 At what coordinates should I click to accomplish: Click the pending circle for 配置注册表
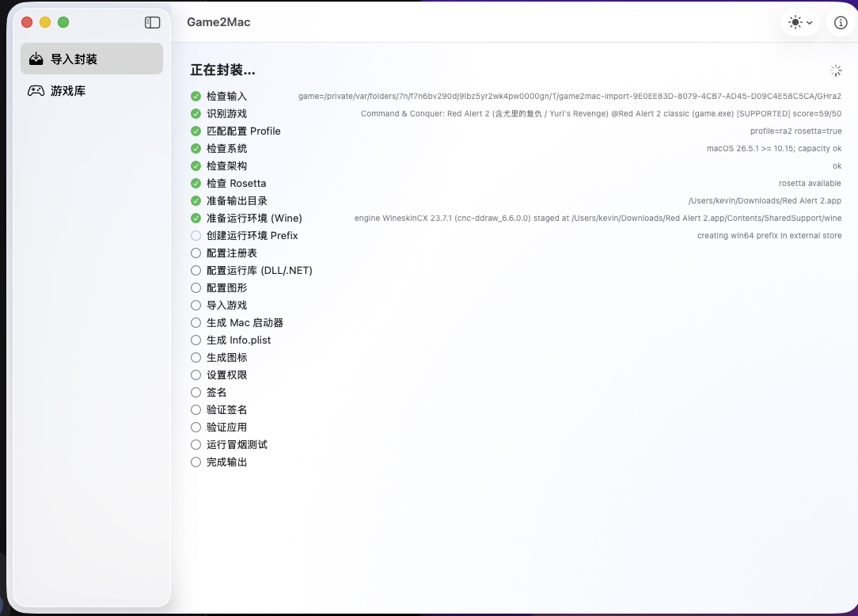196,253
